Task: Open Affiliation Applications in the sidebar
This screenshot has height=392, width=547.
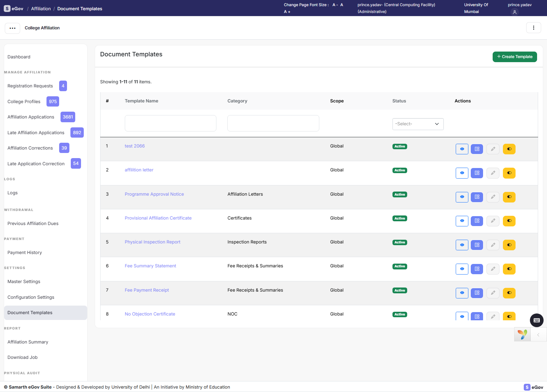Action: (x=31, y=117)
